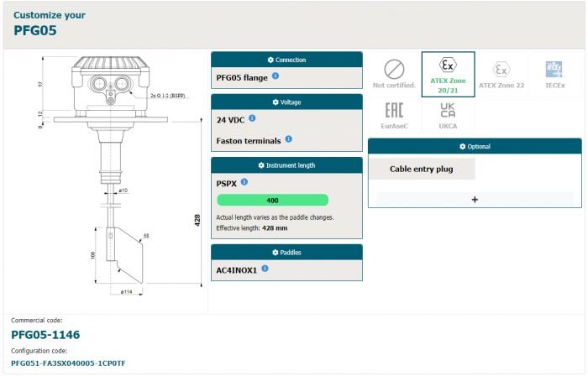Open the Instrument length section header
588x376 pixels.
pos(286,165)
